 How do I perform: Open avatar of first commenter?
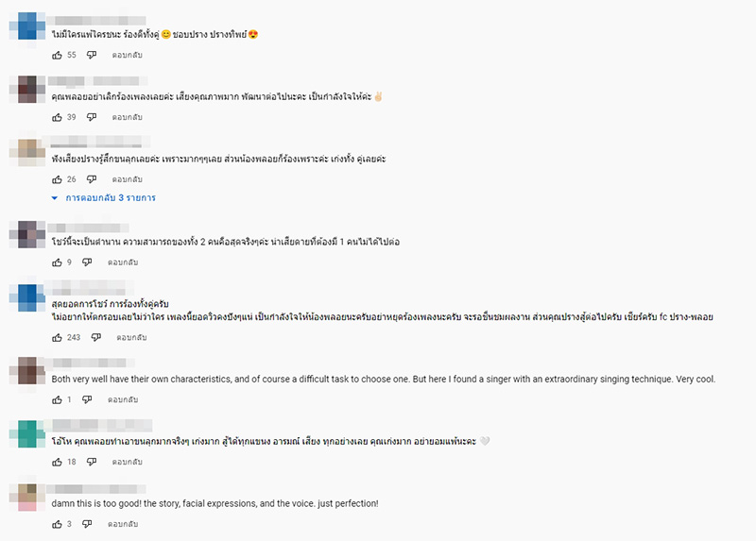(27, 25)
